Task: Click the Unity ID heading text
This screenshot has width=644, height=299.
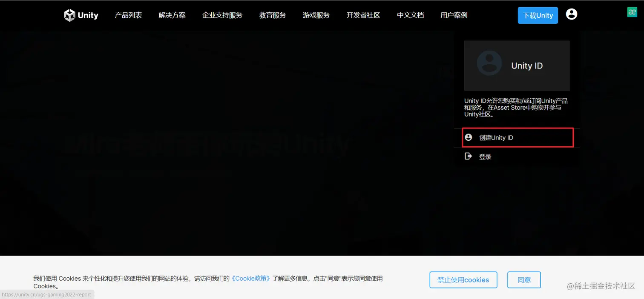Action: point(527,66)
